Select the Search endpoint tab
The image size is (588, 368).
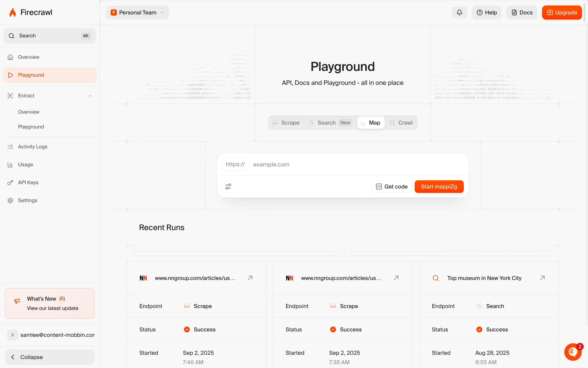coord(326,123)
